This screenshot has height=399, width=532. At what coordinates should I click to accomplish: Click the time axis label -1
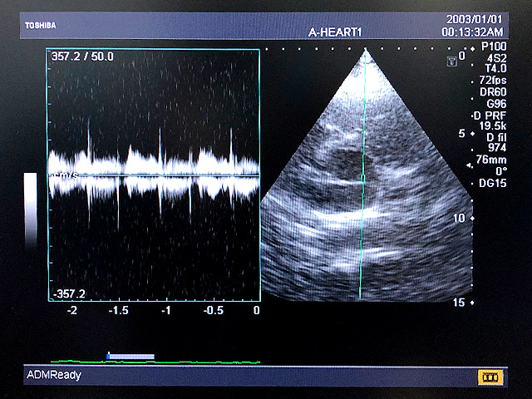click(x=165, y=310)
